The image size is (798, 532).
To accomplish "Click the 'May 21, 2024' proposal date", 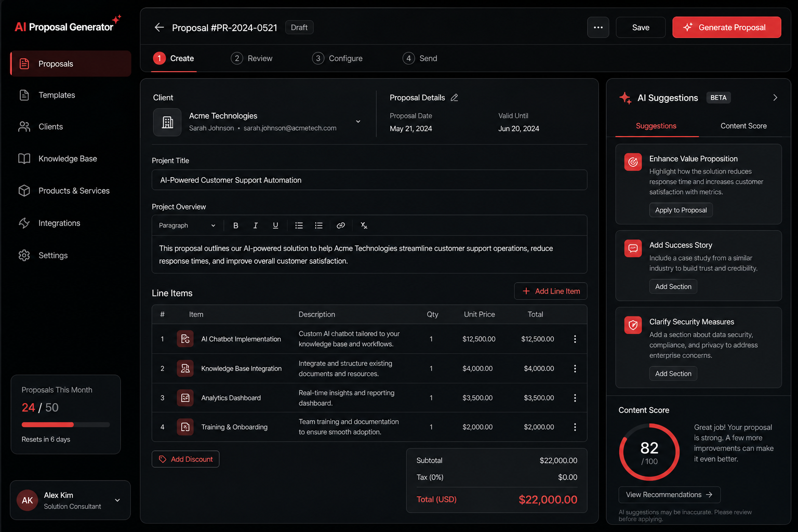I will point(411,129).
